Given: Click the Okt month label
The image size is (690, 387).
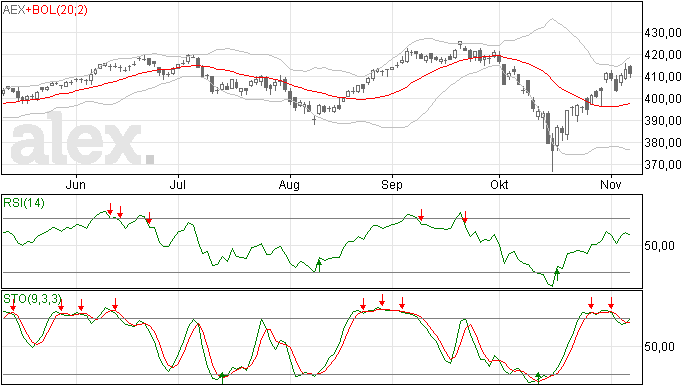Looking at the screenshot, I should coord(499,184).
